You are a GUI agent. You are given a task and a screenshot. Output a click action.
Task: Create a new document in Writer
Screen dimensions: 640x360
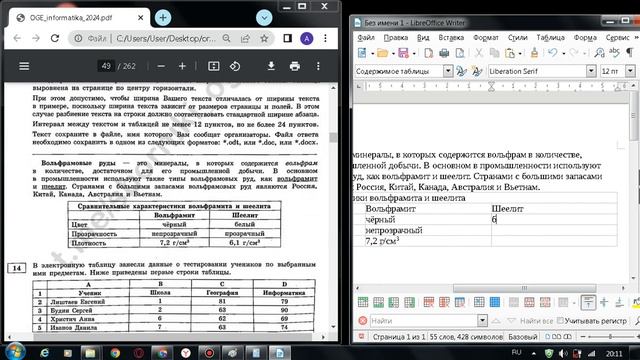point(362,53)
